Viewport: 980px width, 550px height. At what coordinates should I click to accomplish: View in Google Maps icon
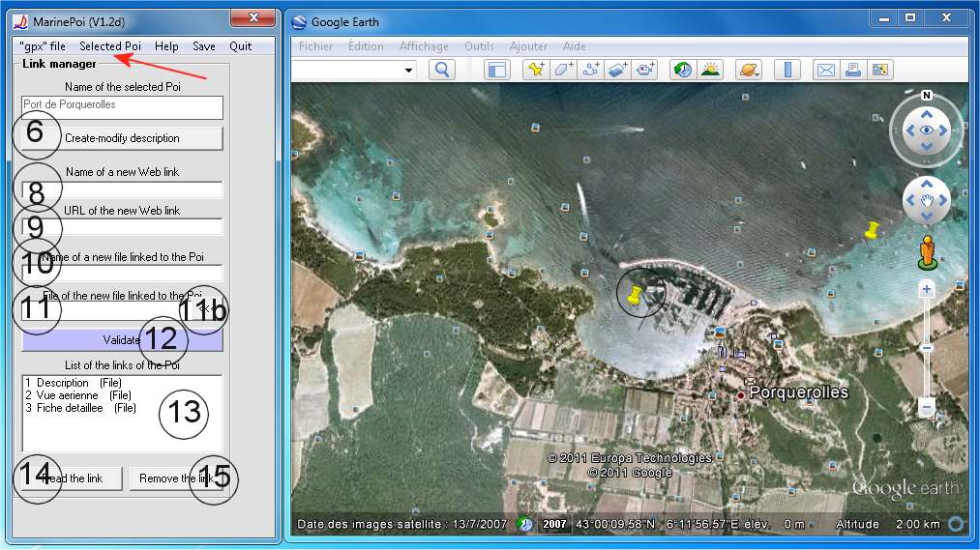click(x=880, y=70)
